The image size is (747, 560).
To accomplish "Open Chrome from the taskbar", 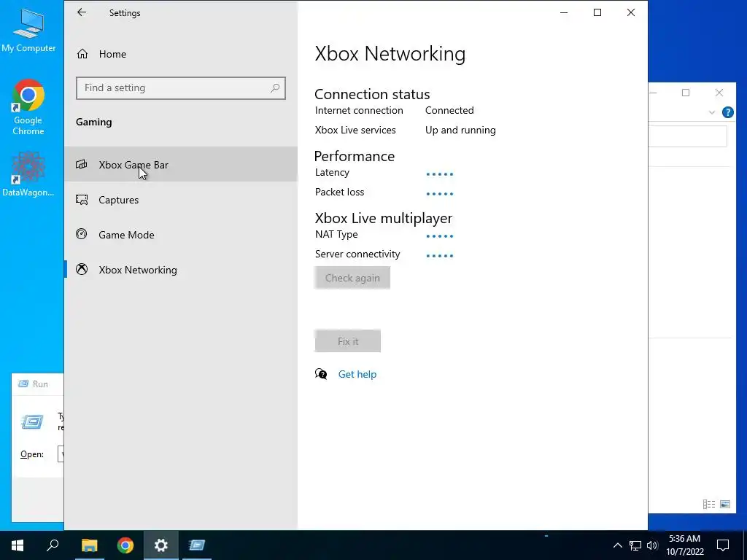I will [x=125, y=545].
